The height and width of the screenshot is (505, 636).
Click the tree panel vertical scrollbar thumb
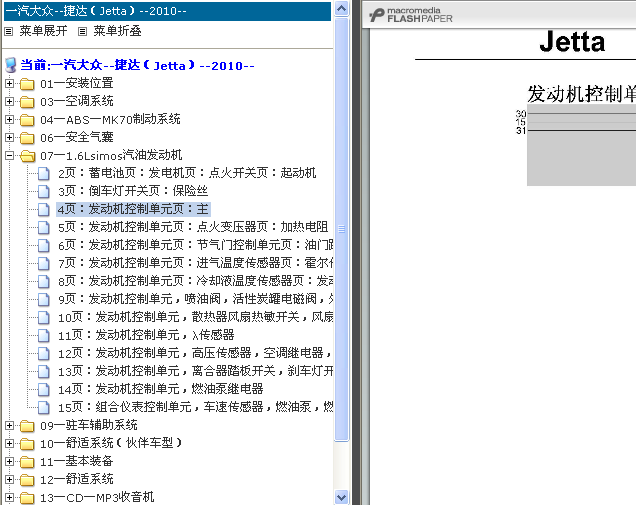point(342,229)
